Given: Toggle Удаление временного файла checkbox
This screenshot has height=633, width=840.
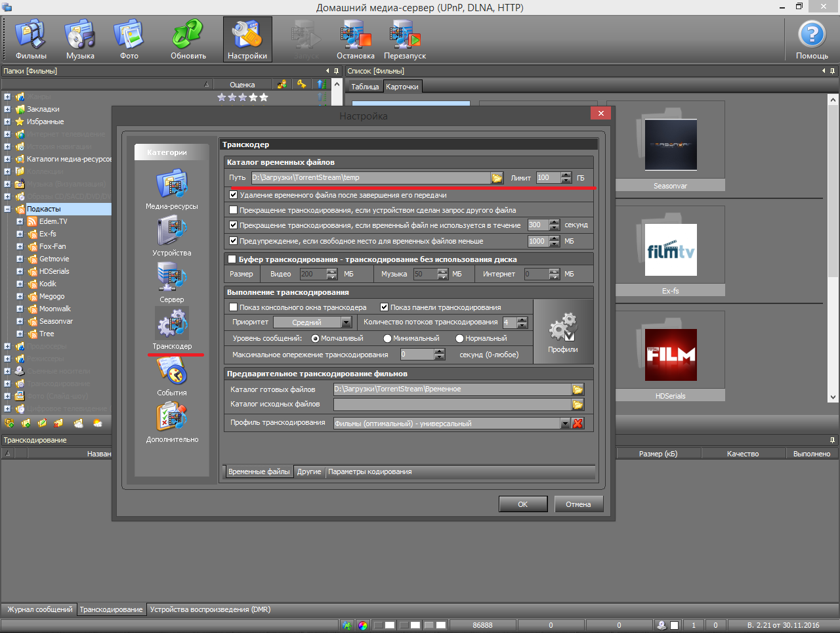Looking at the screenshot, I should pos(233,195).
